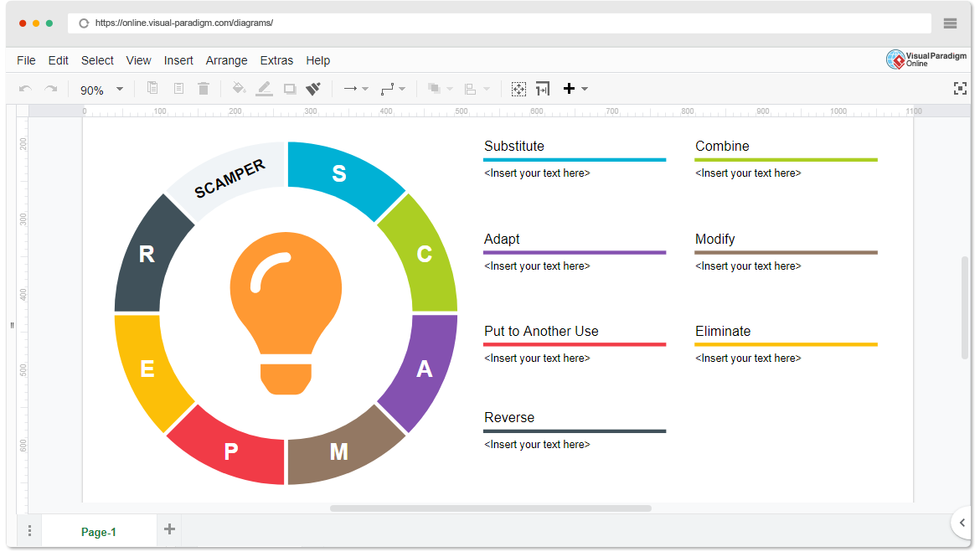Open the File menu

pos(26,60)
